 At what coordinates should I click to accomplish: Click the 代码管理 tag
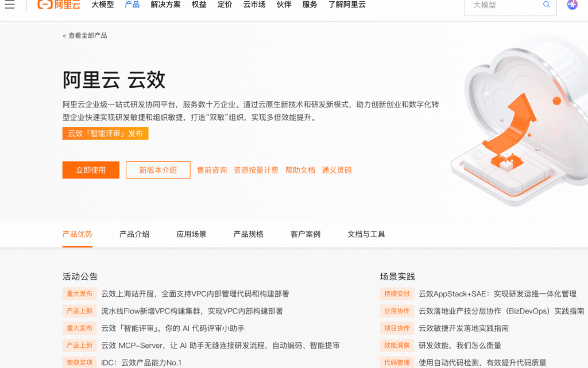point(397,362)
